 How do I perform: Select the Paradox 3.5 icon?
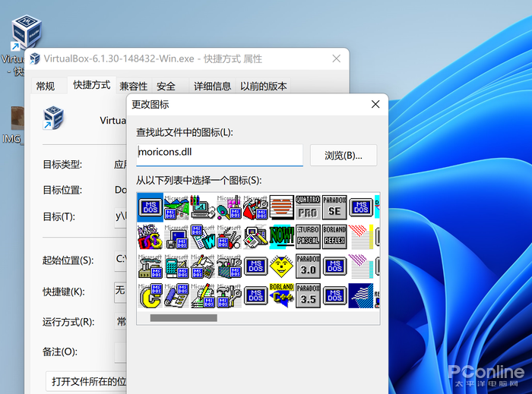coord(307,295)
